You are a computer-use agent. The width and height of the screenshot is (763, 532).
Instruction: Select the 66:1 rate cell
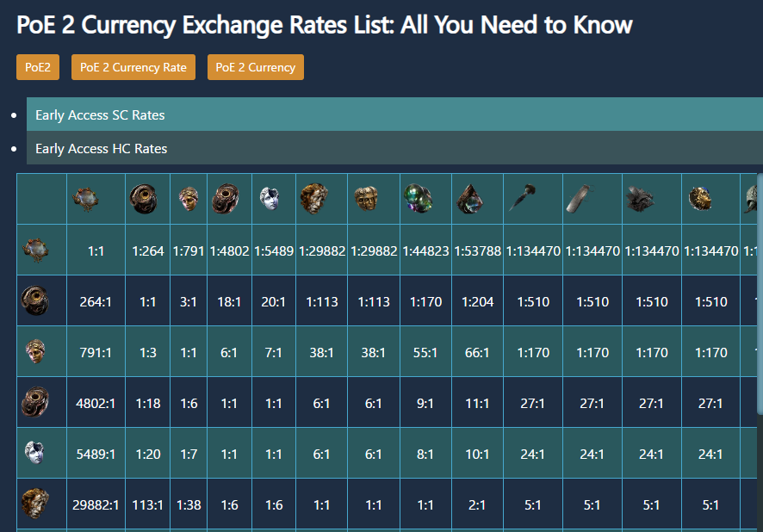click(x=477, y=352)
